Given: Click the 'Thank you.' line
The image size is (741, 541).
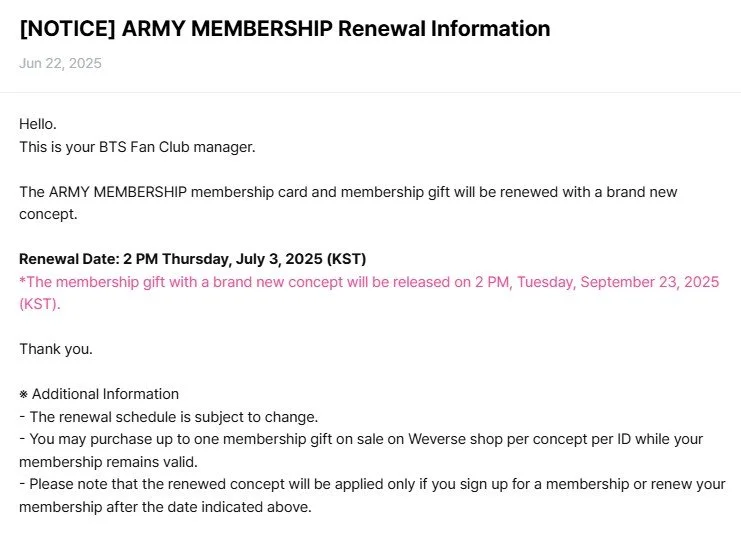Looking at the screenshot, I should [x=56, y=349].
